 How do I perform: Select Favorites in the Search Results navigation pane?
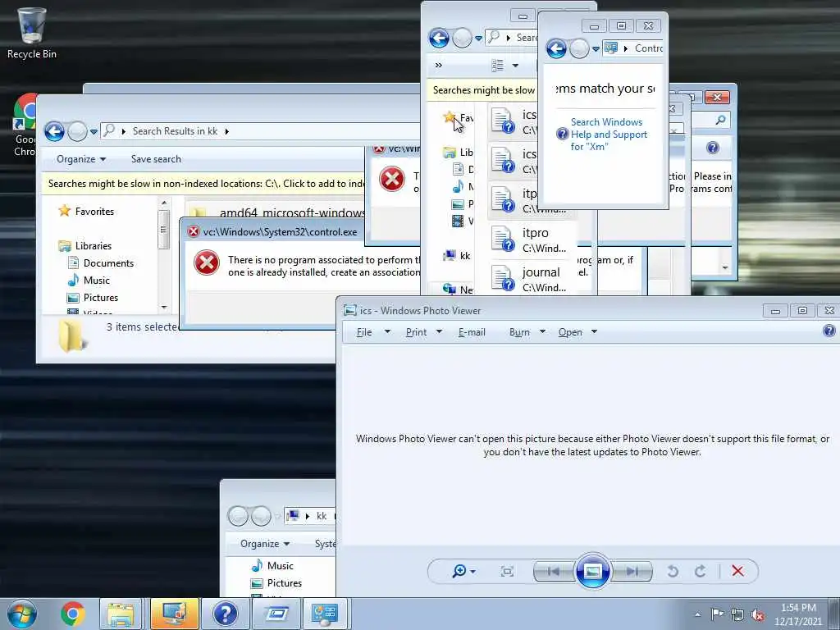point(94,212)
